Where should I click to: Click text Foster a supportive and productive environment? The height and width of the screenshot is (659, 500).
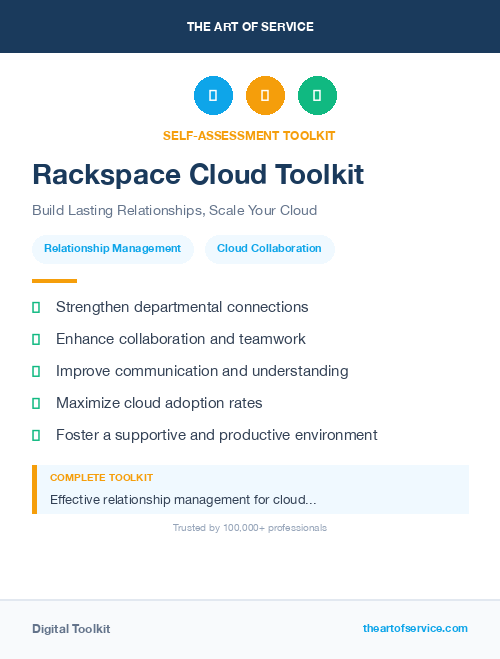tap(217, 435)
